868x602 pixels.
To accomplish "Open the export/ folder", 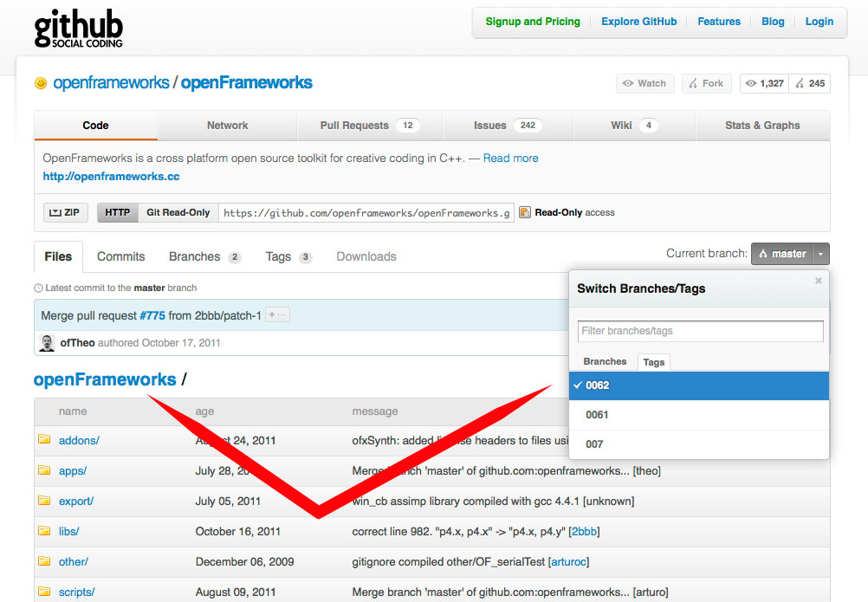I will pos(76,502).
